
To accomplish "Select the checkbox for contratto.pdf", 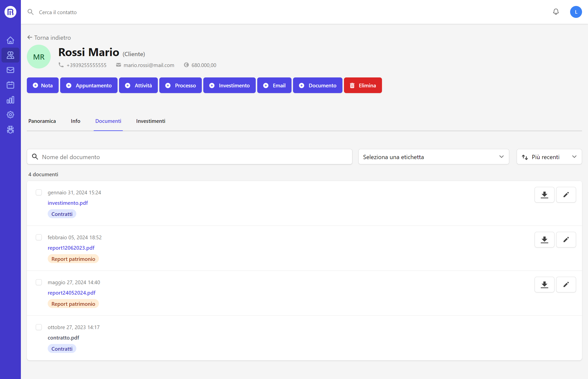I will pyautogui.click(x=39, y=327).
